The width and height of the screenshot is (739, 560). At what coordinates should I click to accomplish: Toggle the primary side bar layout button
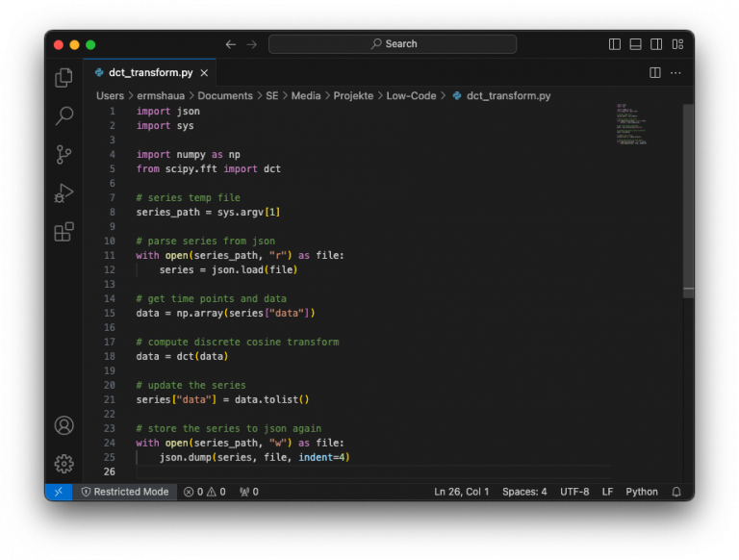click(x=615, y=44)
